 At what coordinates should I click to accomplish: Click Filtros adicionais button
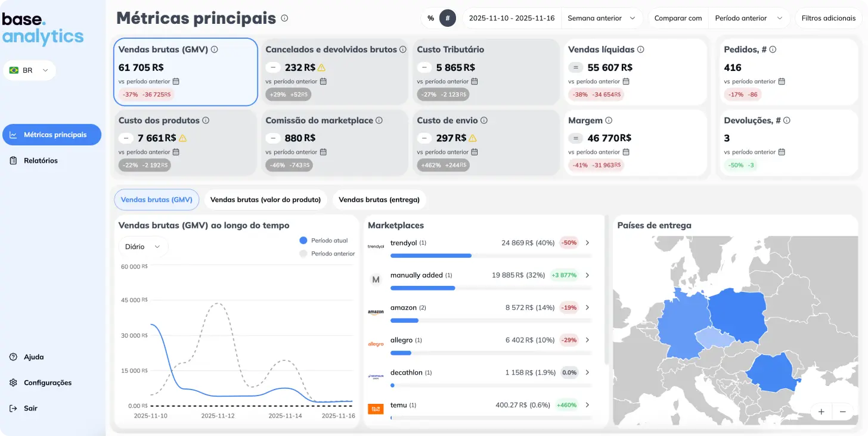click(828, 18)
